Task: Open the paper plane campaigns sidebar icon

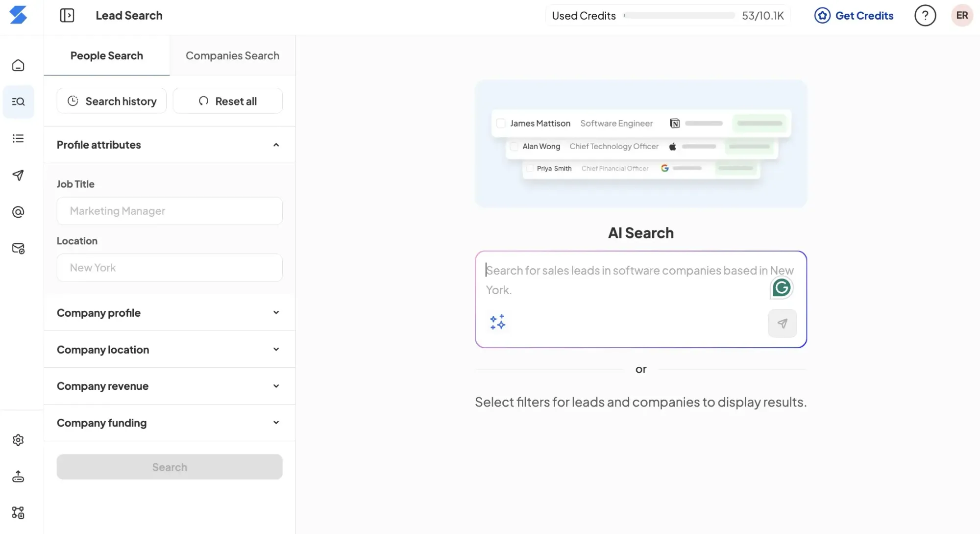Action: point(18,175)
